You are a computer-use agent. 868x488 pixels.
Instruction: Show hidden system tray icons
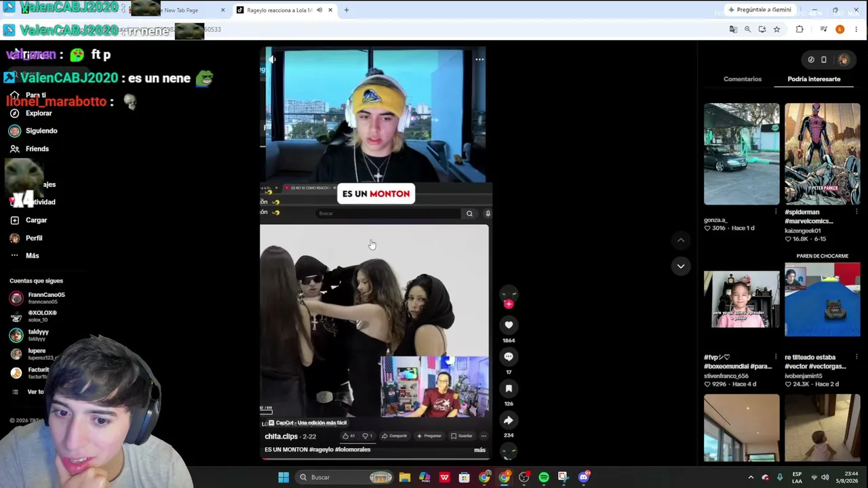pyautogui.click(x=751, y=477)
